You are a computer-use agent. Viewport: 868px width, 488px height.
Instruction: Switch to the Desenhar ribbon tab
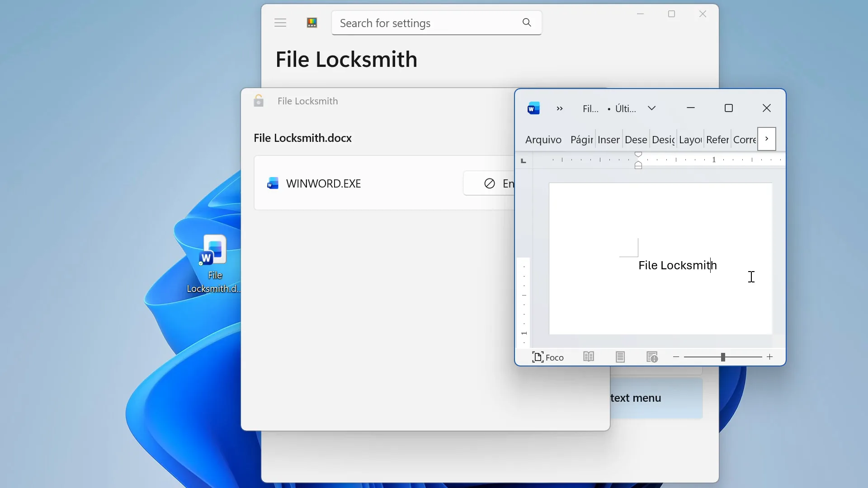point(636,140)
